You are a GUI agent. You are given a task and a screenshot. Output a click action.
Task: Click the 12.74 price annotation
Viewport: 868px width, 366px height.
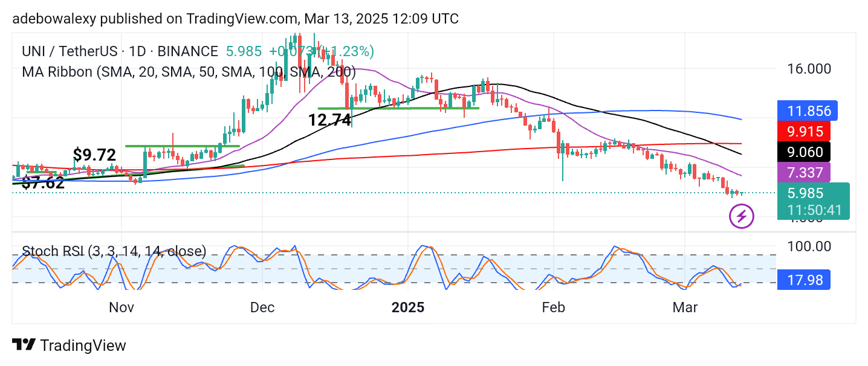329,120
